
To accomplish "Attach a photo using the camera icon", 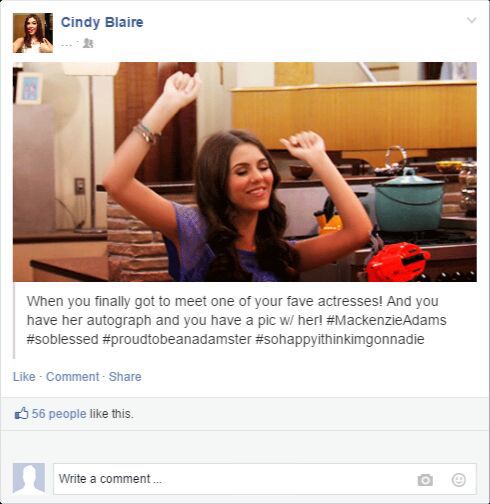I will pos(425,480).
